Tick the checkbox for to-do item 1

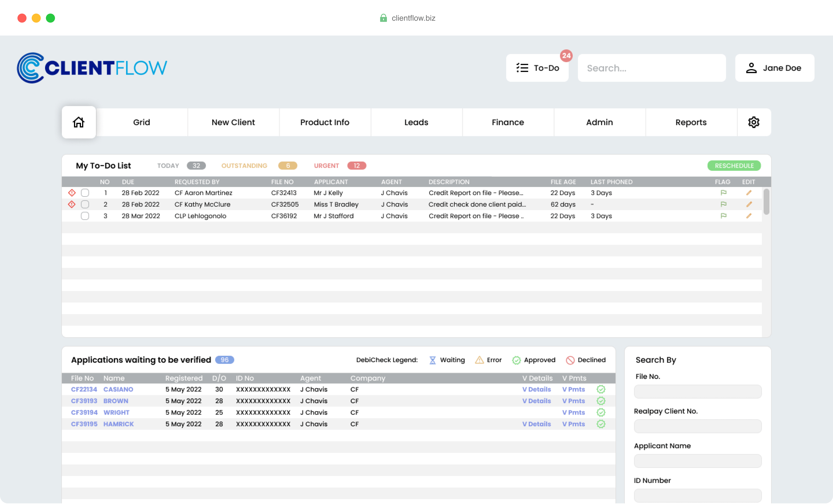85,193
